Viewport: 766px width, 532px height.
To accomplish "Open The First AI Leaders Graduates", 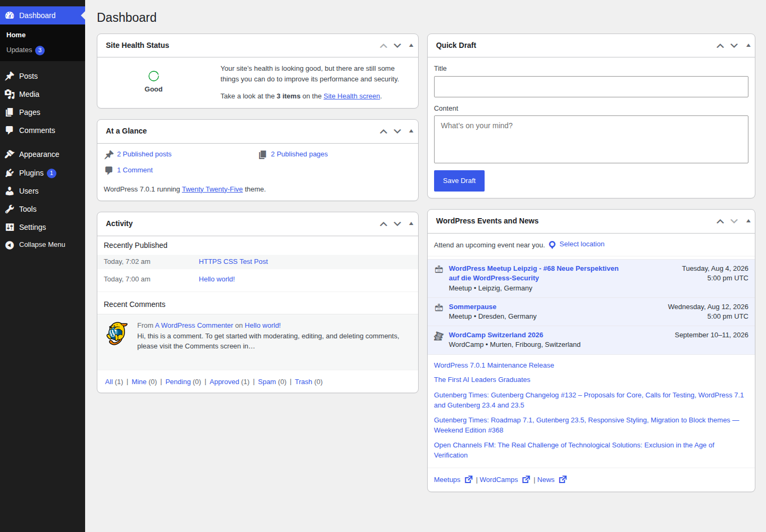I will click(482, 380).
